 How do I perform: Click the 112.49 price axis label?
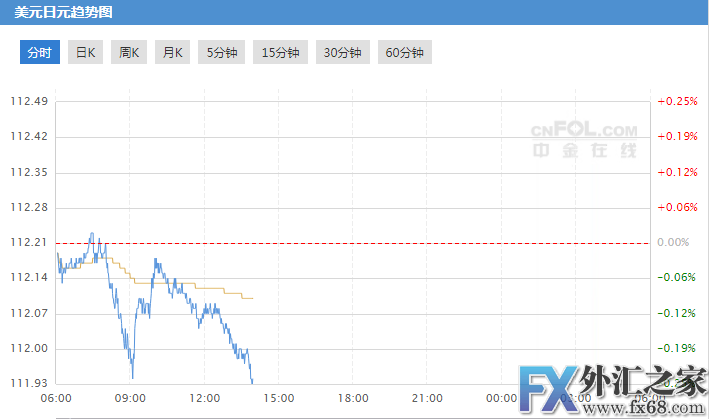click(28, 101)
